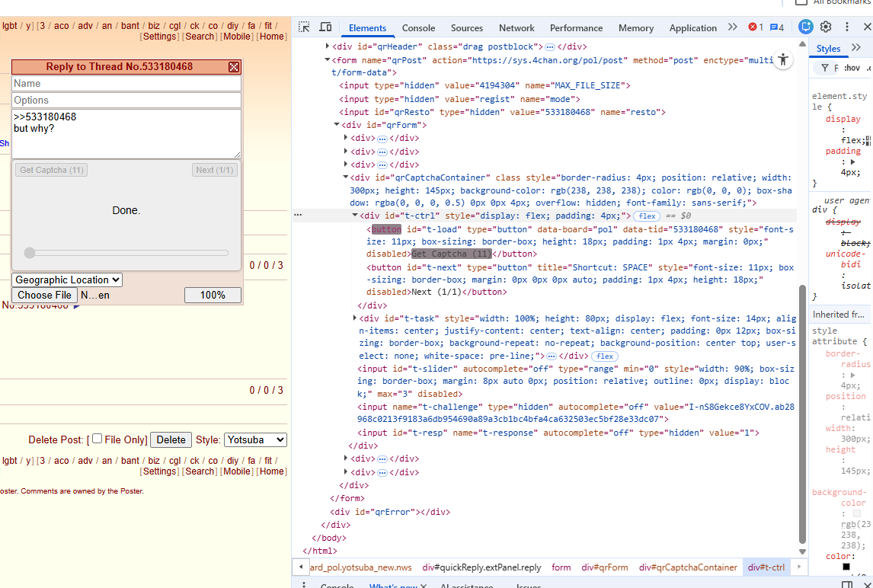Viewport: 873px width, 588px height.
Task: Open DevTools more options menu
Action: point(846,27)
